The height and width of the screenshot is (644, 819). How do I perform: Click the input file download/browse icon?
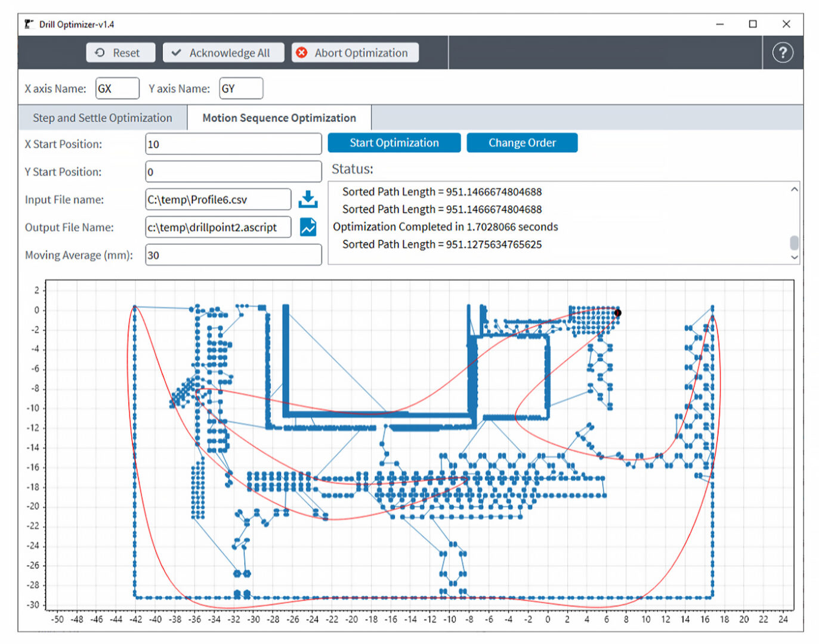click(308, 199)
